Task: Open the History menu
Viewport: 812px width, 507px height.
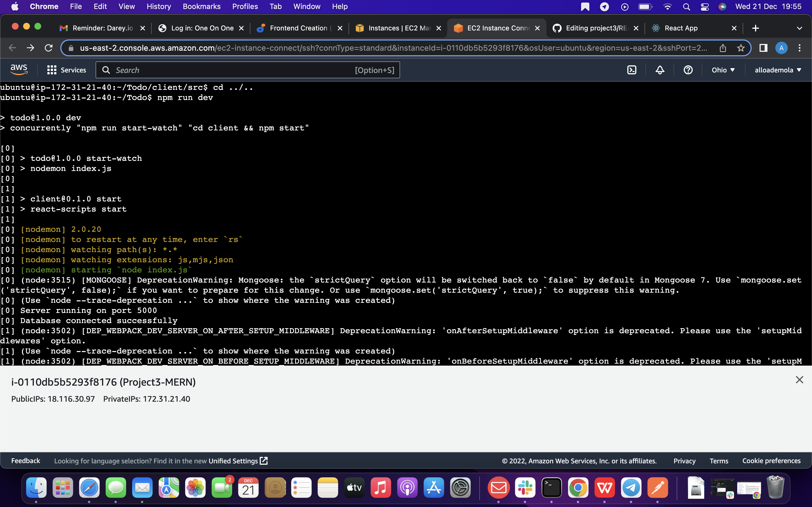Action: click(x=158, y=6)
